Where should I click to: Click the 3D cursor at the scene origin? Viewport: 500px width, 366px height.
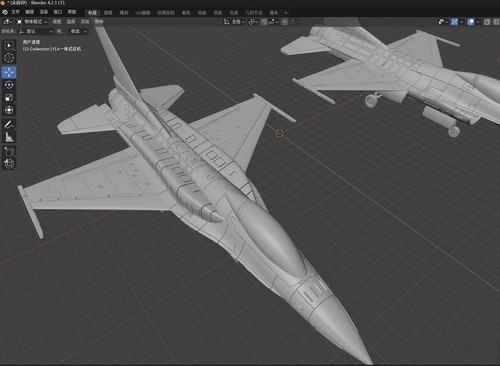point(279,133)
